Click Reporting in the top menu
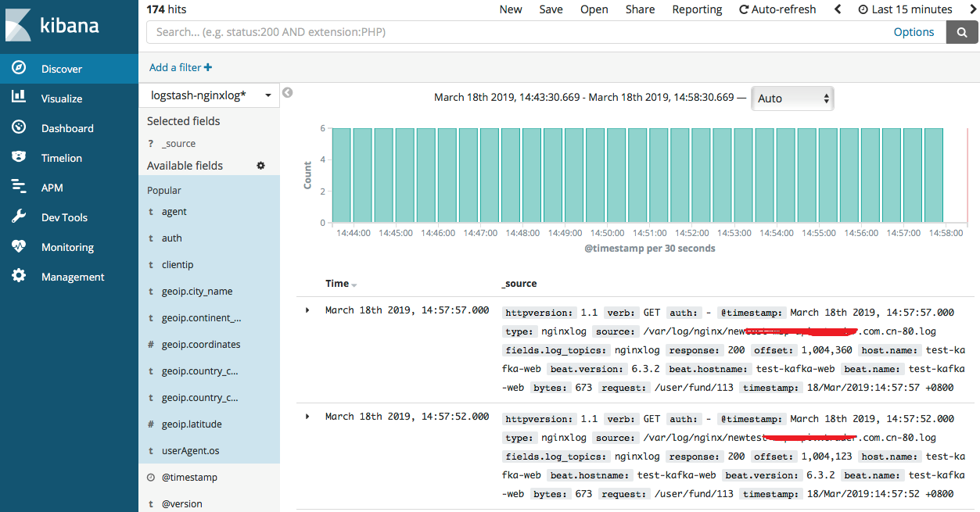The image size is (980, 512). click(697, 9)
